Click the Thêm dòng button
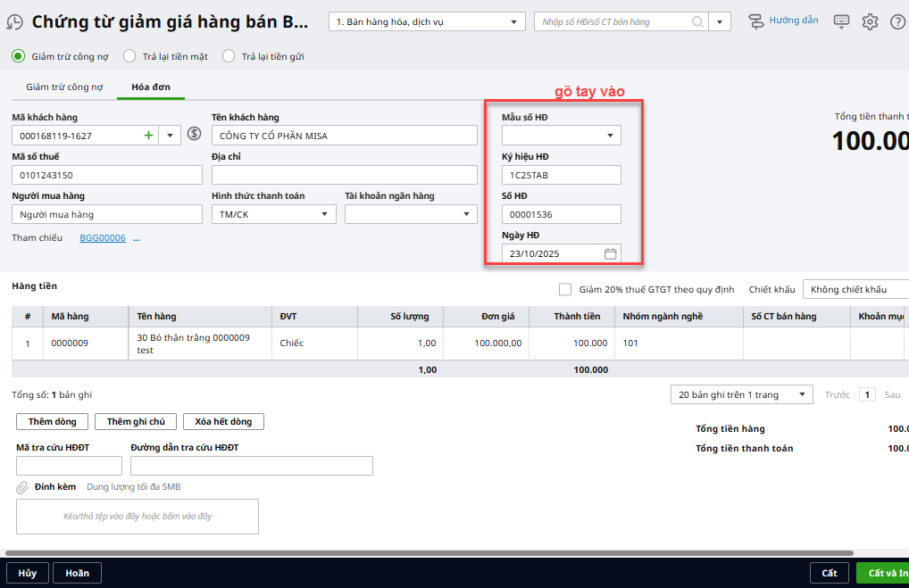Viewport: 909px width, 588px height. point(53,421)
